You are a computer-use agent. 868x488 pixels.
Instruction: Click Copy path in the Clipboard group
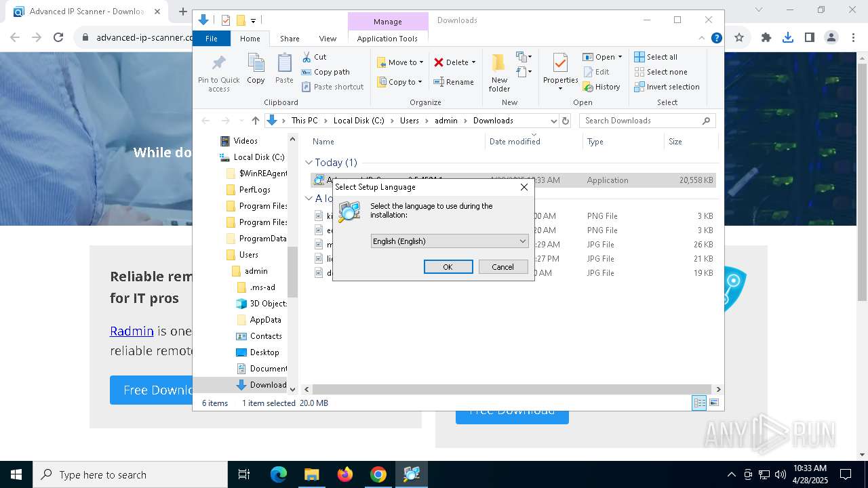[x=325, y=72]
